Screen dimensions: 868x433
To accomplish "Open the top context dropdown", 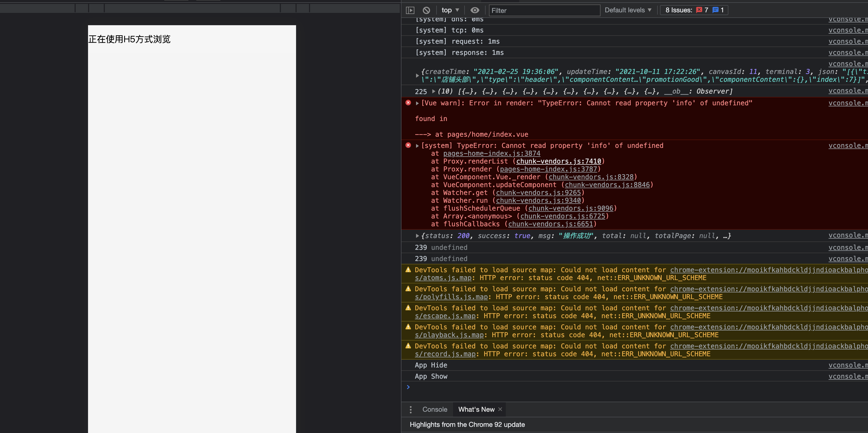I will (450, 10).
